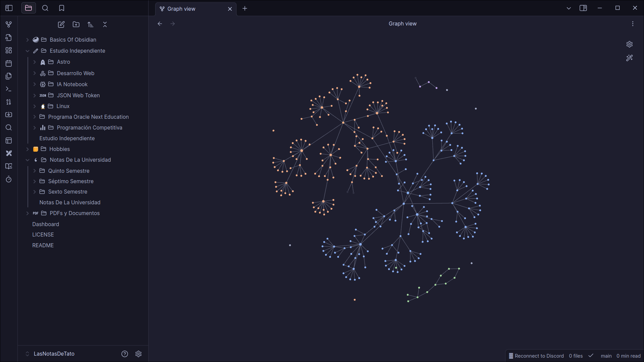This screenshot has height=362, width=644.
Task: Open today's daily note calendar icon
Action: (9, 63)
